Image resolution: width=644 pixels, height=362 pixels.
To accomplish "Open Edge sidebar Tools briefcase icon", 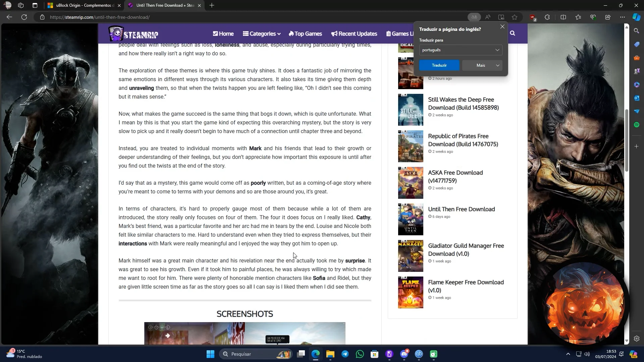I will click(637, 58).
